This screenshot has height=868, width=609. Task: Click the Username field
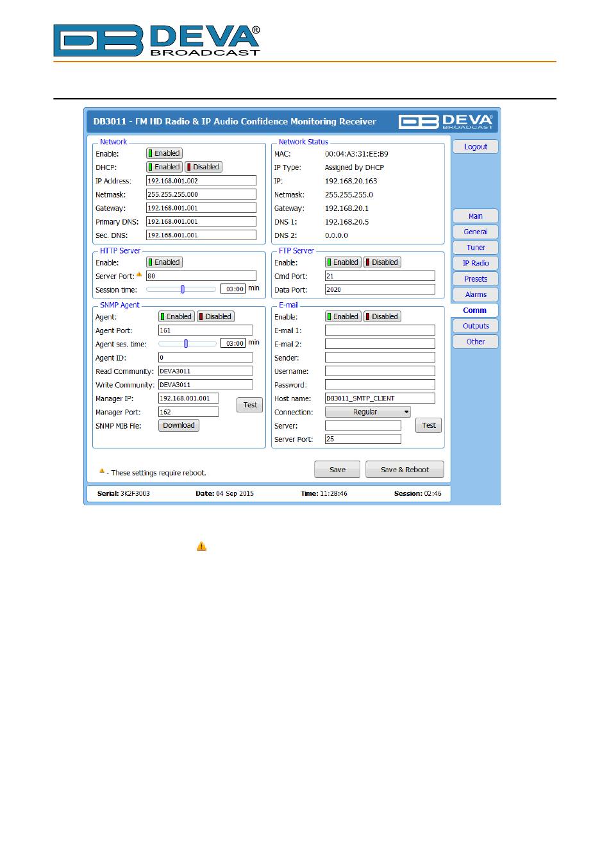(380, 371)
